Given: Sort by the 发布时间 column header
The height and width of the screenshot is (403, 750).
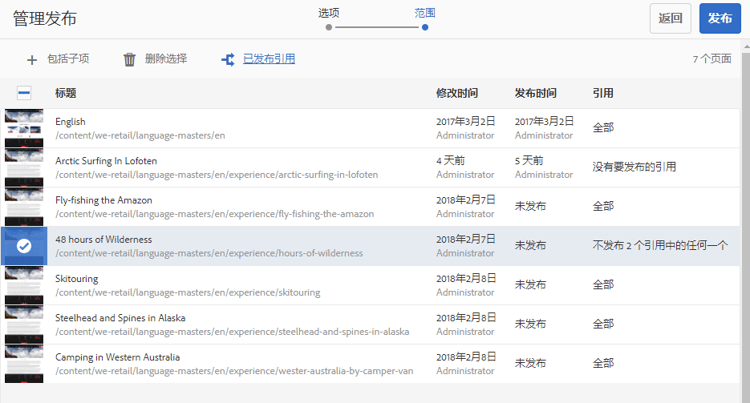Looking at the screenshot, I should point(535,93).
